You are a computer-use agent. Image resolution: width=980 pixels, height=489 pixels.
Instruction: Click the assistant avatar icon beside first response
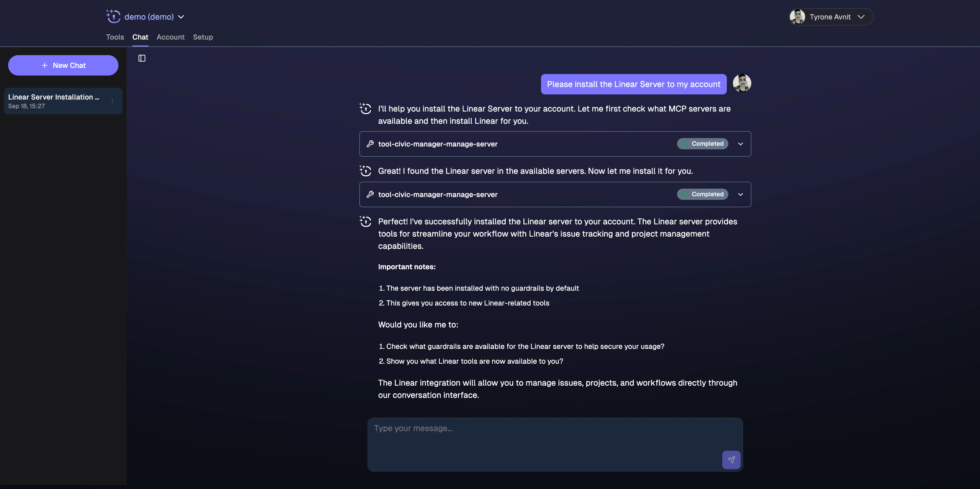click(x=365, y=109)
